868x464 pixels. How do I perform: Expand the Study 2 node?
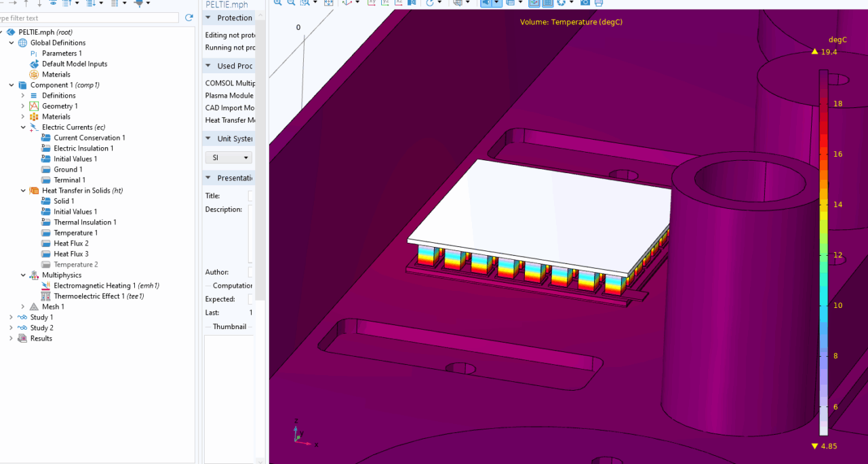[12, 328]
